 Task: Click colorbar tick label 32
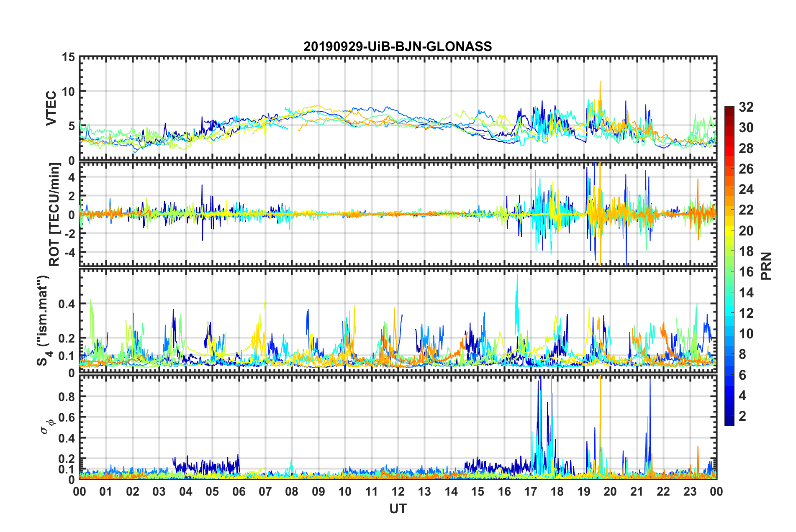[746, 107]
